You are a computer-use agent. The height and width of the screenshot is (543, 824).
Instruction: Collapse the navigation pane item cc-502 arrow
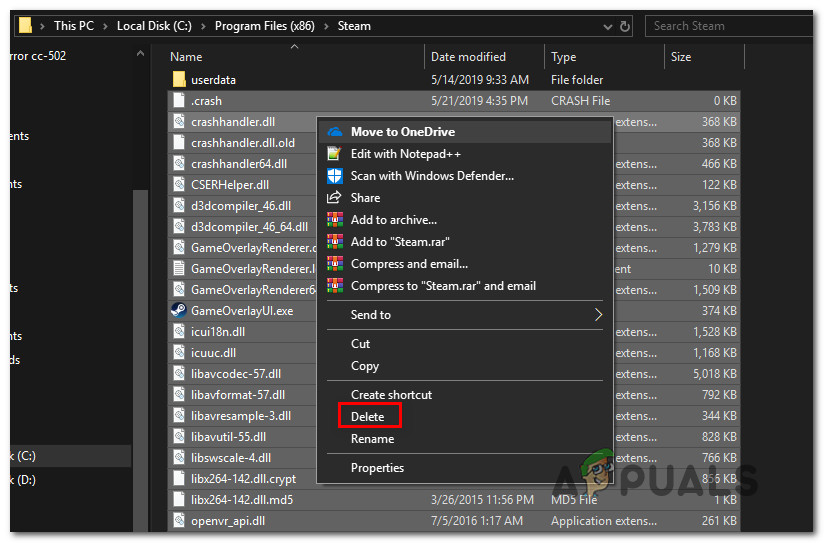pos(140,54)
